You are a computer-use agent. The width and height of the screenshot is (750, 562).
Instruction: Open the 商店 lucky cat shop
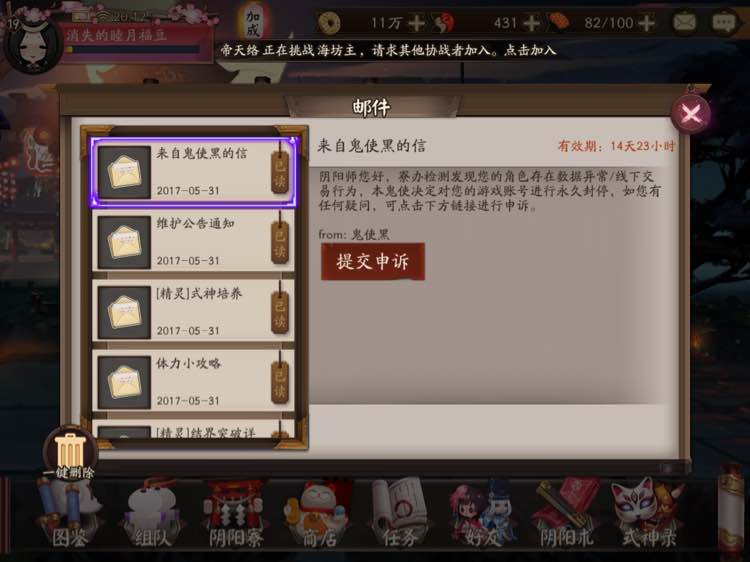pos(318,514)
